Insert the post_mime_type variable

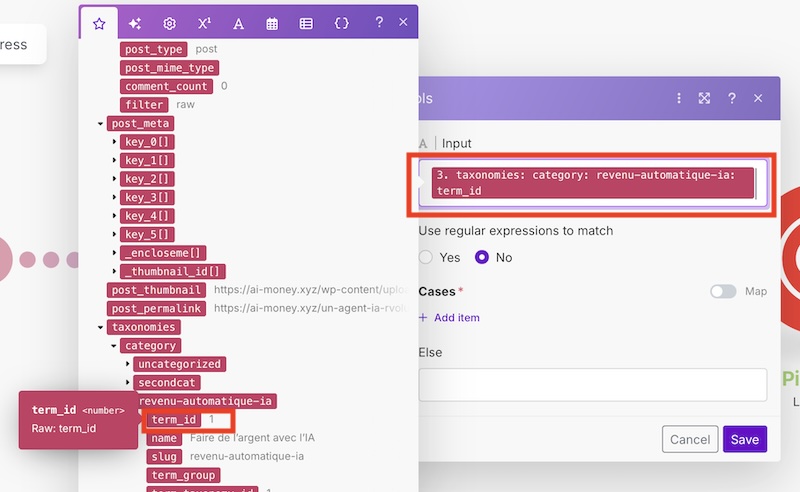[169, 68]
